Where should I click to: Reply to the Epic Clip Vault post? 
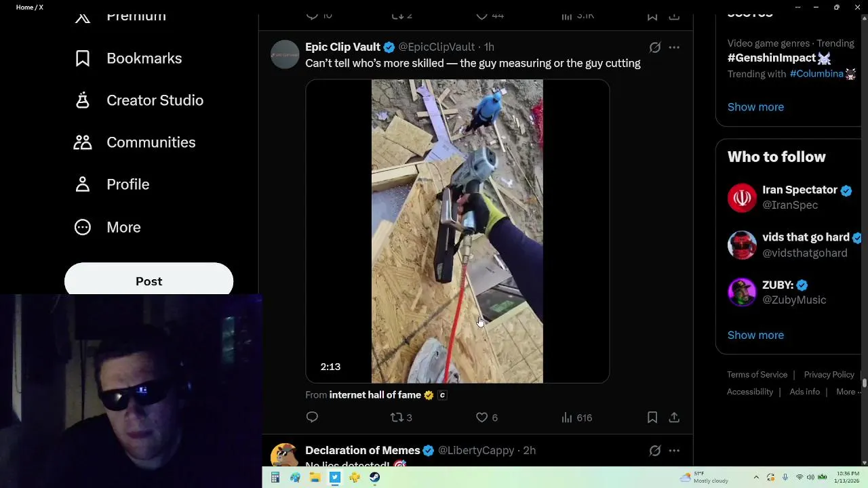pos(312,418)
